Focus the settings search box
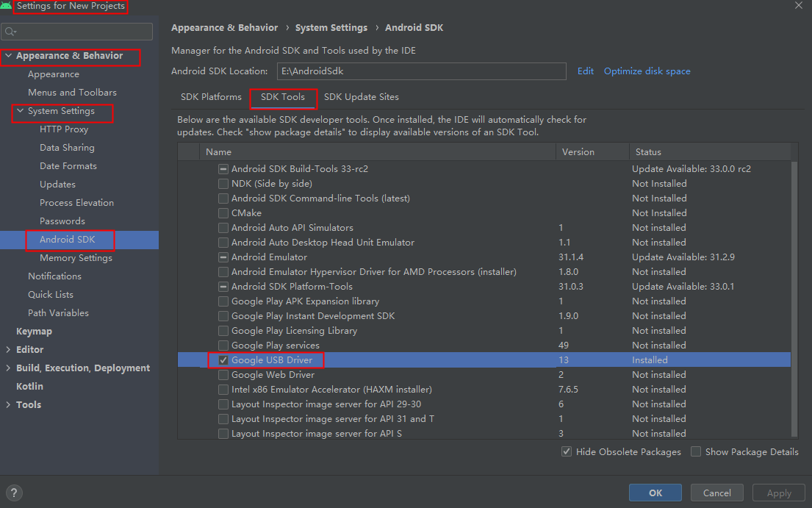The width and height of the screenshot is (812, 508). (x=77, y=32)
